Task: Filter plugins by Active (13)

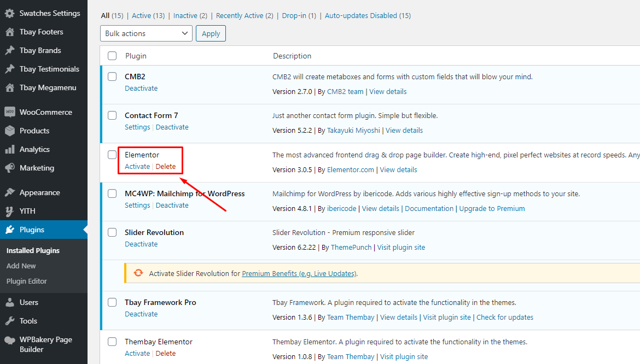Action: (148, 15)
